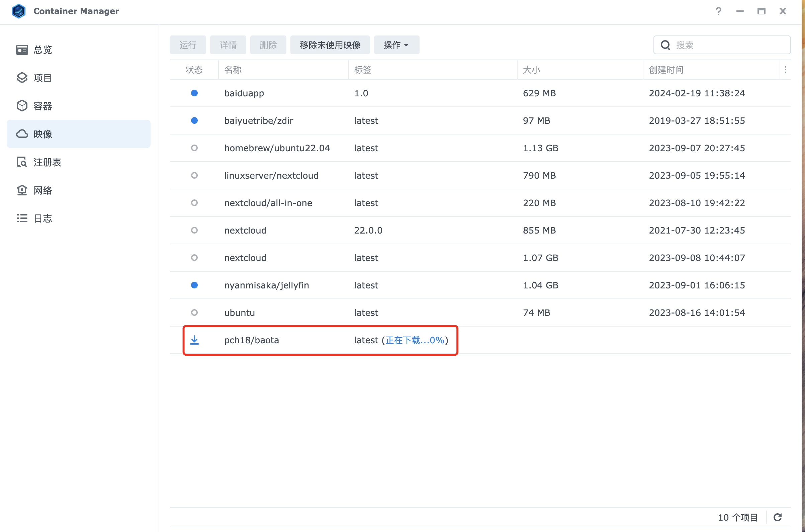Click the 629 MB size cell
The height and width of the screenshot is (532, 805).
539,93
